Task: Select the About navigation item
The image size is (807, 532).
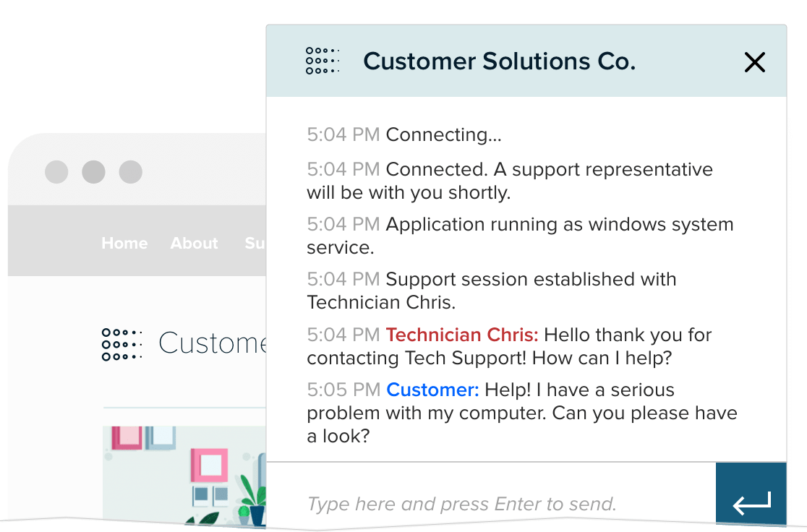Action: (194, 244)
